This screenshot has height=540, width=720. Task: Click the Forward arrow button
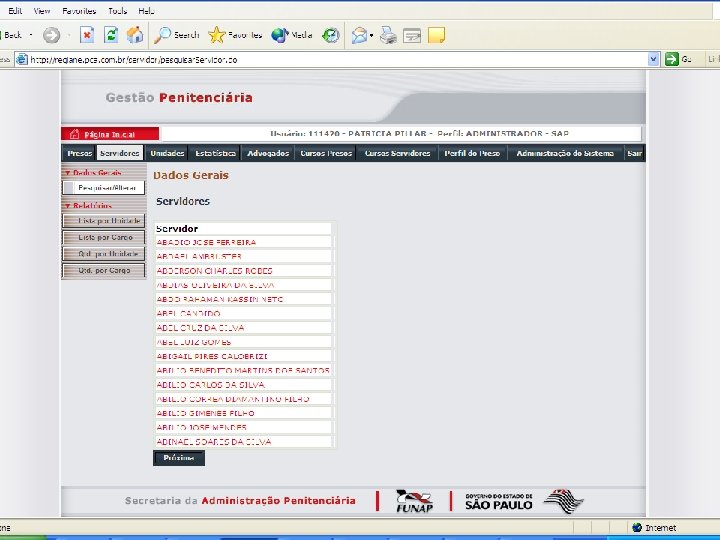[x=51, y=35]
